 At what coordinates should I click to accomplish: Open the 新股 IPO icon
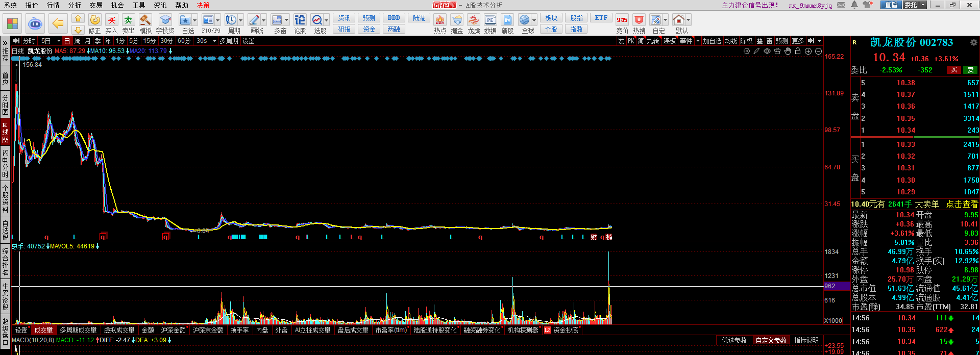(507, 23)
